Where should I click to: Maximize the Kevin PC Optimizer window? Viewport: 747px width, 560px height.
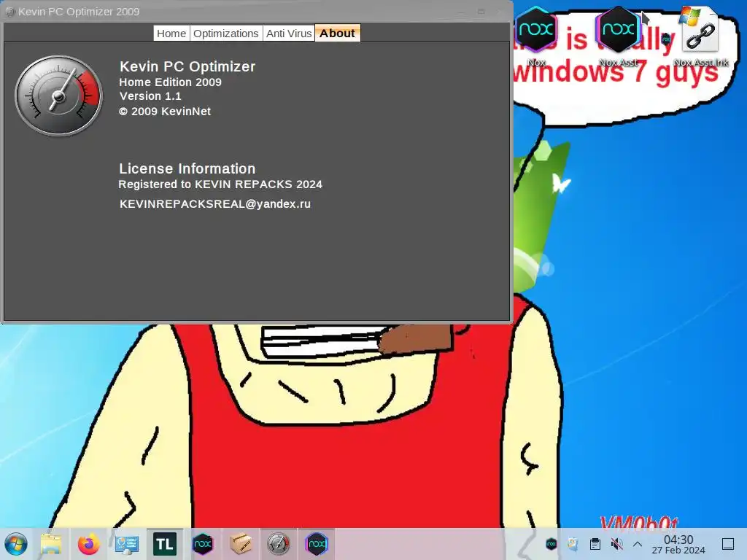[481, 12]
